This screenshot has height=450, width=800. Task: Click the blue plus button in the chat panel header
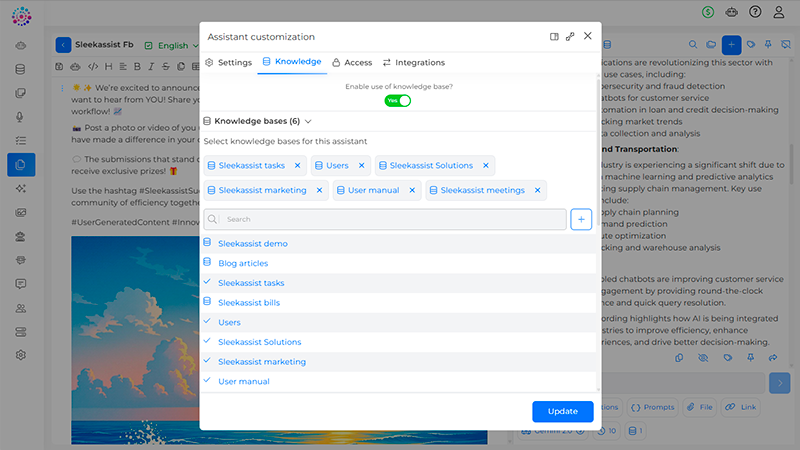pyautogui.click(x=731, y=45)
